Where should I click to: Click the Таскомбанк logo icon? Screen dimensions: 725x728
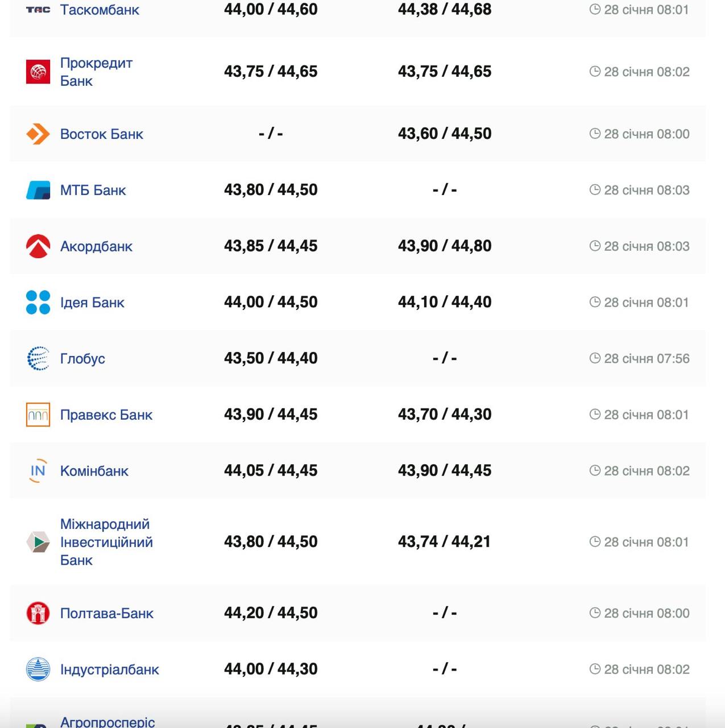(x=38, y=10)
